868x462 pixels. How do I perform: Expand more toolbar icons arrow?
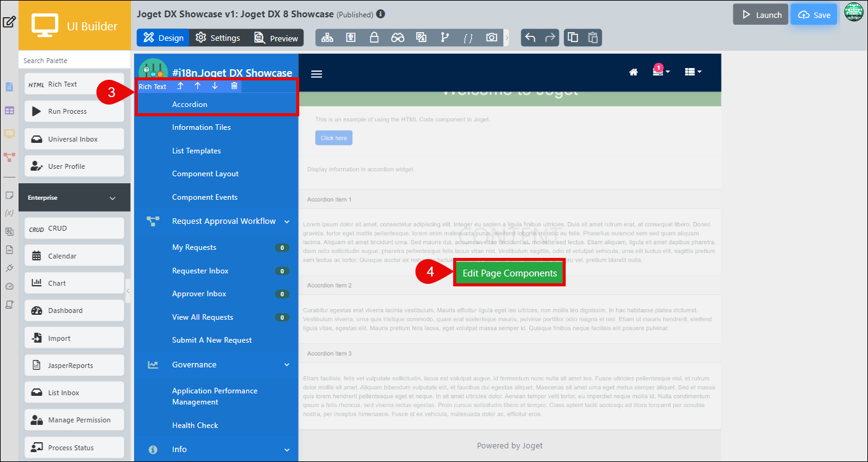point(507,38)
